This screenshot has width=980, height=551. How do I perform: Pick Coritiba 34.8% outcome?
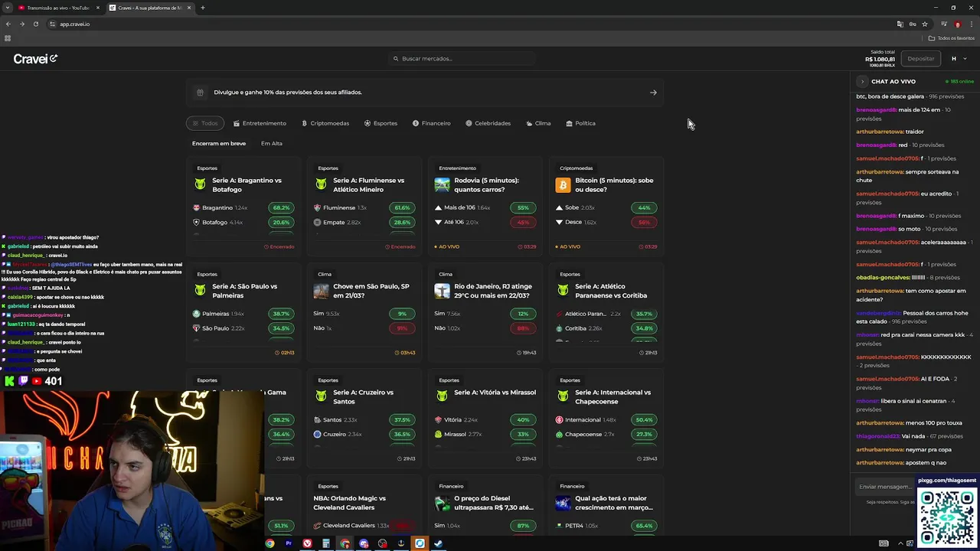[644, 328]
